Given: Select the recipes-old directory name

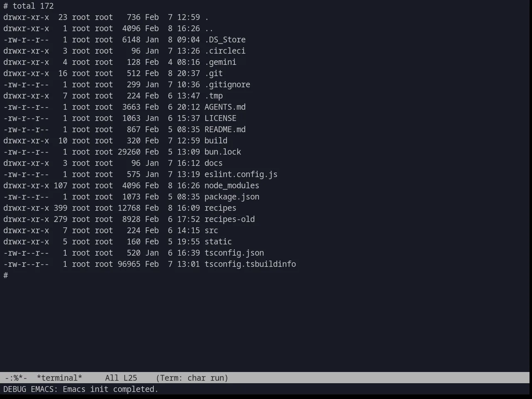Looking at the screenshot, I should point(229,219).
